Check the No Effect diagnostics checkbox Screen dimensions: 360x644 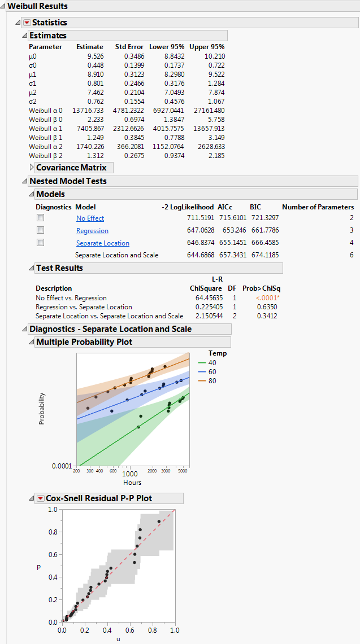[x=41, y=218]
